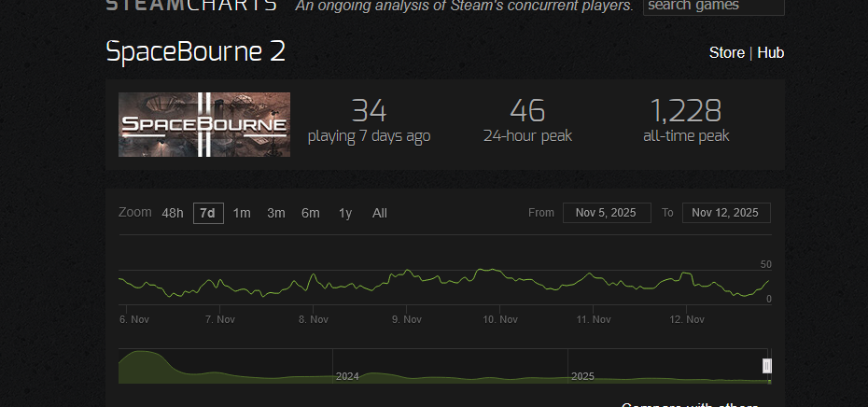Viewport: 868px width, 407px height.
Task: Click the early peak area in navigator chart
Action: click(142, 366)
